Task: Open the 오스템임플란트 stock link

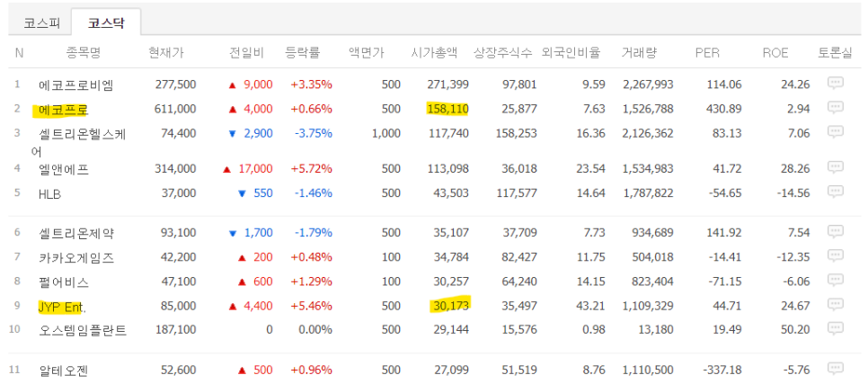Action: coord(83,331)
